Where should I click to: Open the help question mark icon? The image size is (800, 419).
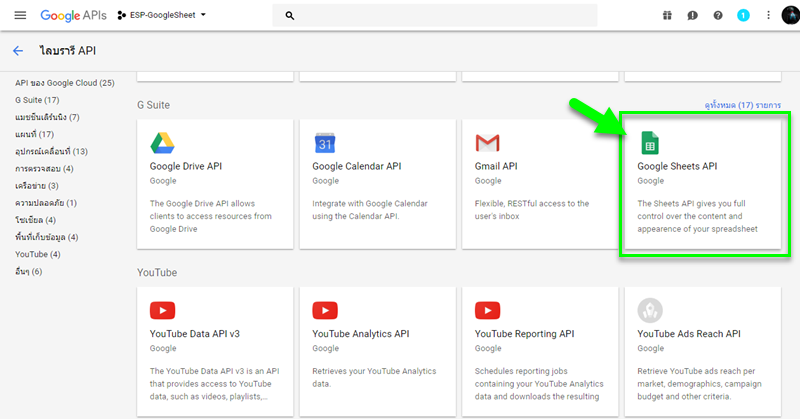718,15
